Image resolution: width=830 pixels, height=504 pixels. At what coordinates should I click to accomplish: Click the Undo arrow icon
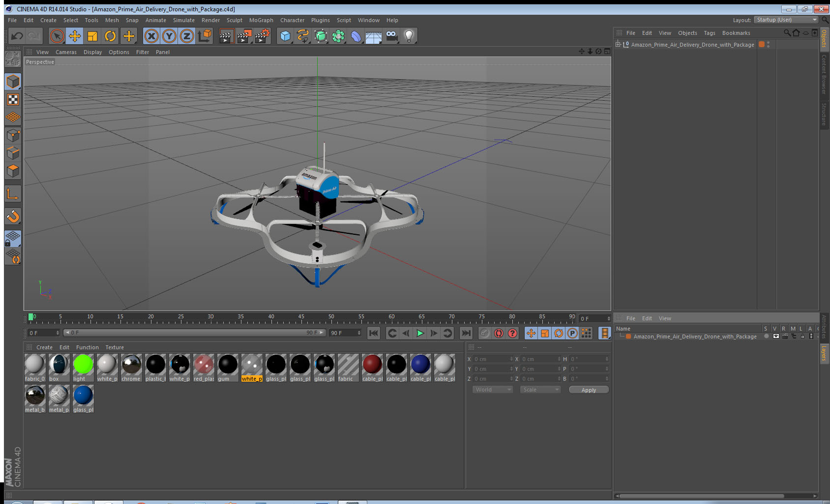(17, 36)
